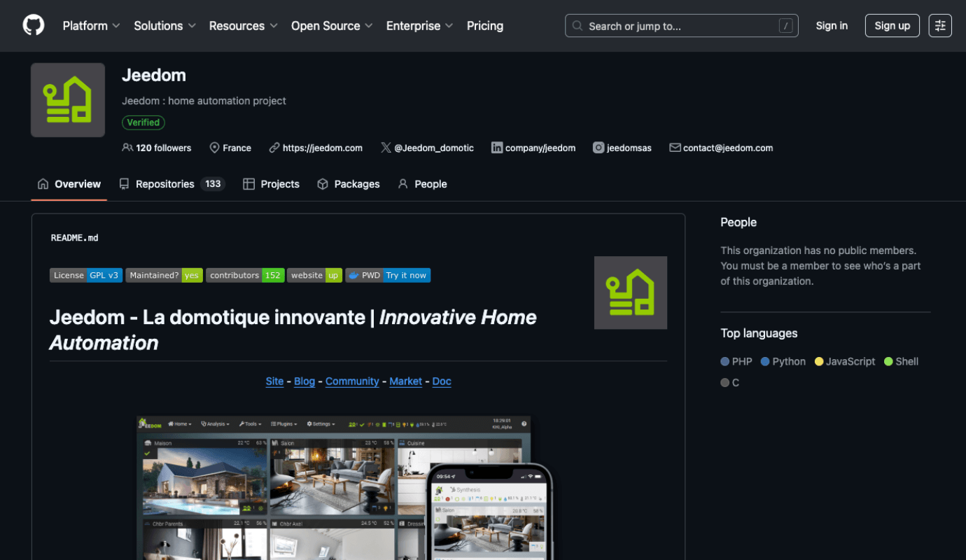
Task: Click the License GPL v3 badge
Action: pos(87,275)
